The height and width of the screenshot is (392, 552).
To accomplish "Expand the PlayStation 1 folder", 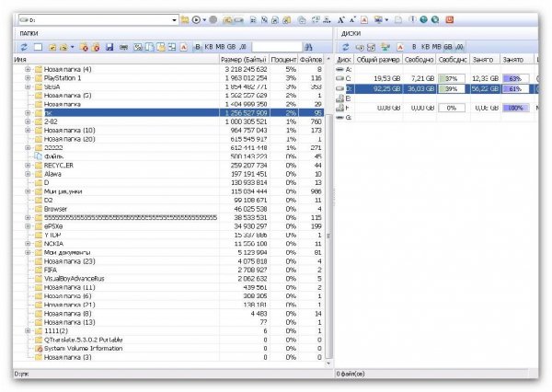I will pyautogui.click(x=28, y=78).
